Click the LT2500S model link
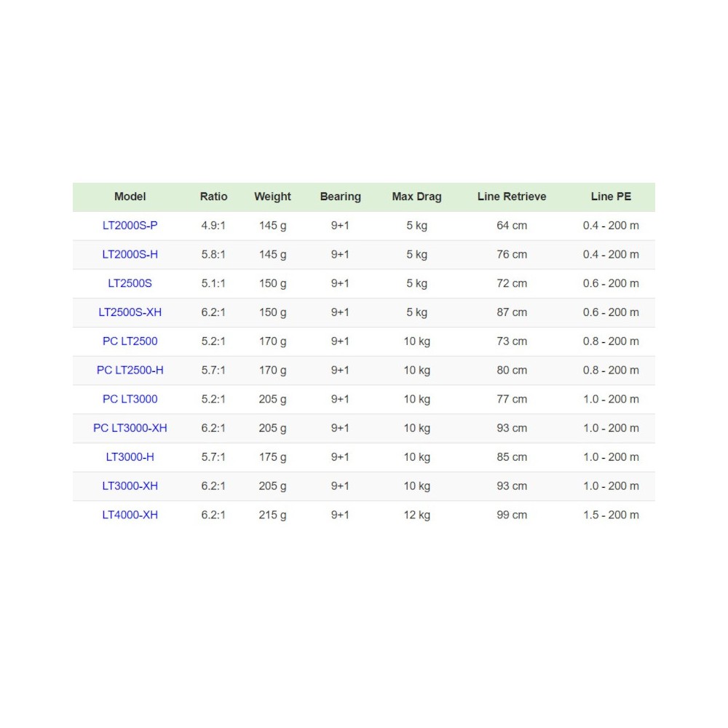The image size is (728, 728). (130, 283)
